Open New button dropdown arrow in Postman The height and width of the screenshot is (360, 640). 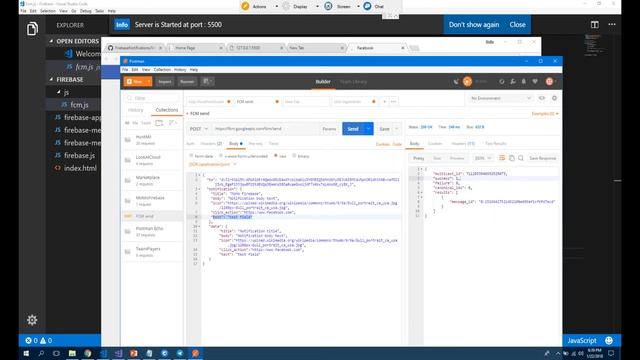[x=149, y=82]
